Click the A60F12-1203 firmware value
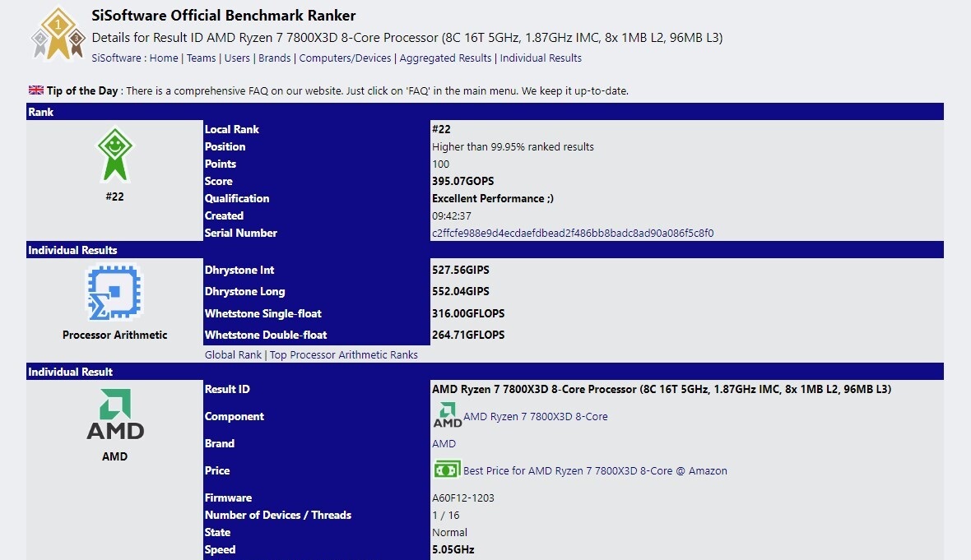This screenshot has width=971, height=560. point(462,498)
